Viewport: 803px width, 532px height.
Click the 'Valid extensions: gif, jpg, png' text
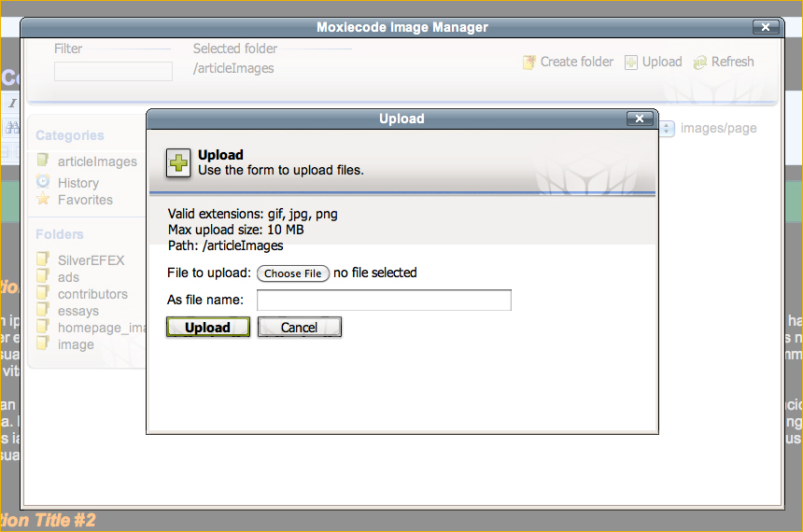click(252, 214)
